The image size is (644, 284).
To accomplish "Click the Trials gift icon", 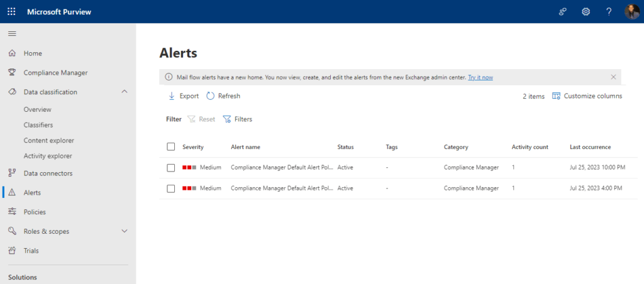I will [12, 250].
